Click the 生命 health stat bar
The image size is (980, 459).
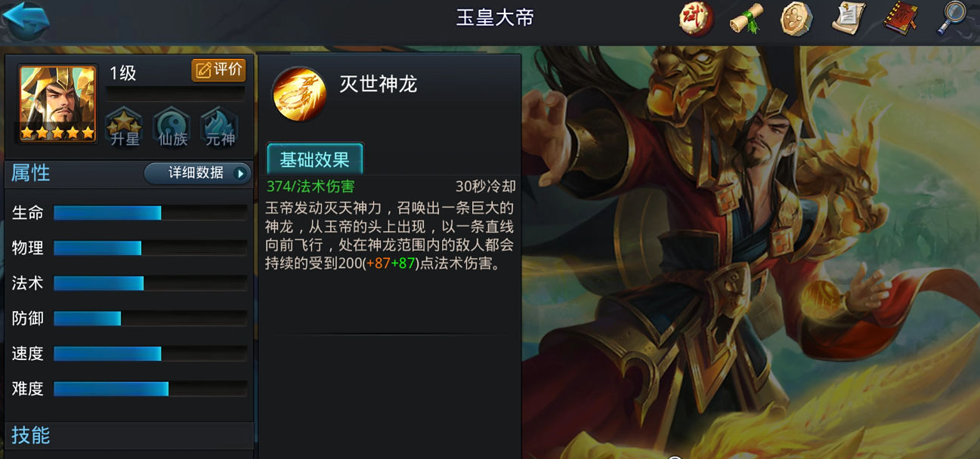coord(150,213)
